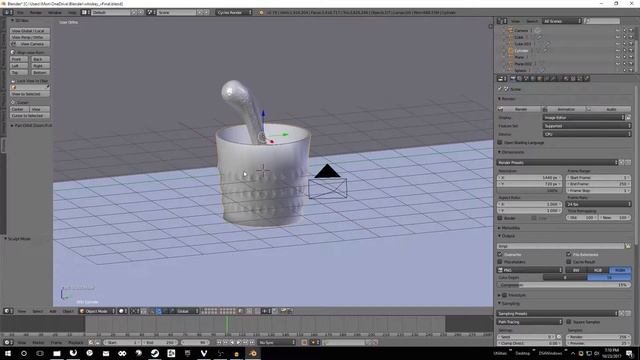Click the 3D View editor type icon

7,311
